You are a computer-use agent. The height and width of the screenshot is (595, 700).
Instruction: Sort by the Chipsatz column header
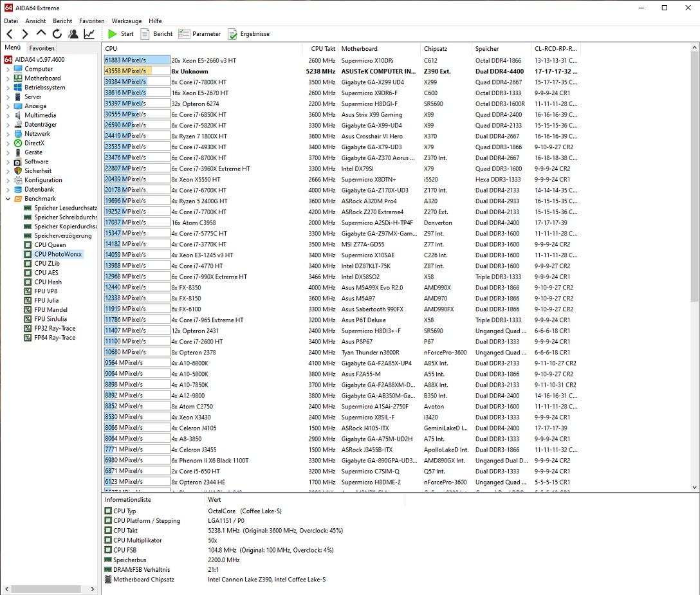coord(445,49)
